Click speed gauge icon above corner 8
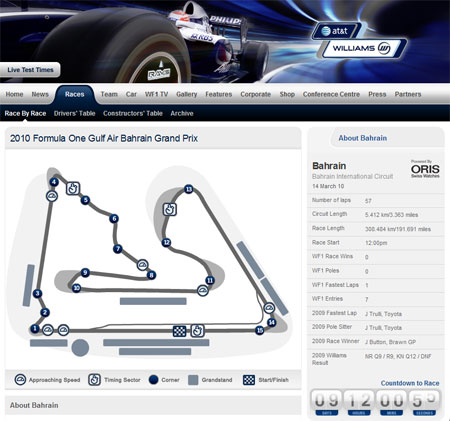 (x=143, y=265)
